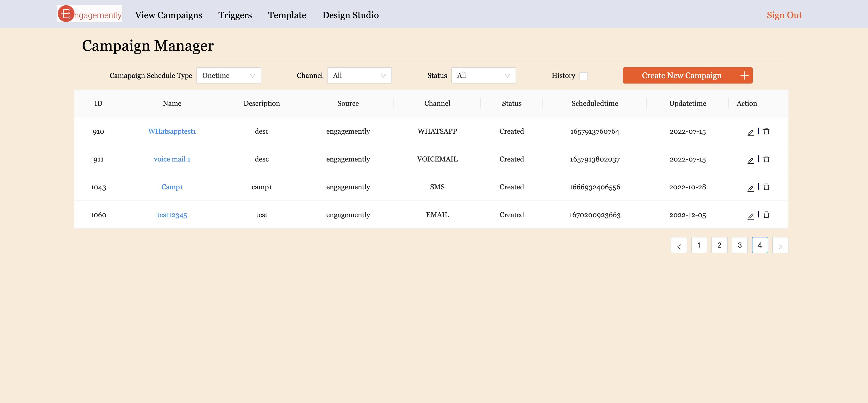Image resolution: width=868 pixels, height=403 pixels.
Task: Select ID cell 911
Action: 98,159
